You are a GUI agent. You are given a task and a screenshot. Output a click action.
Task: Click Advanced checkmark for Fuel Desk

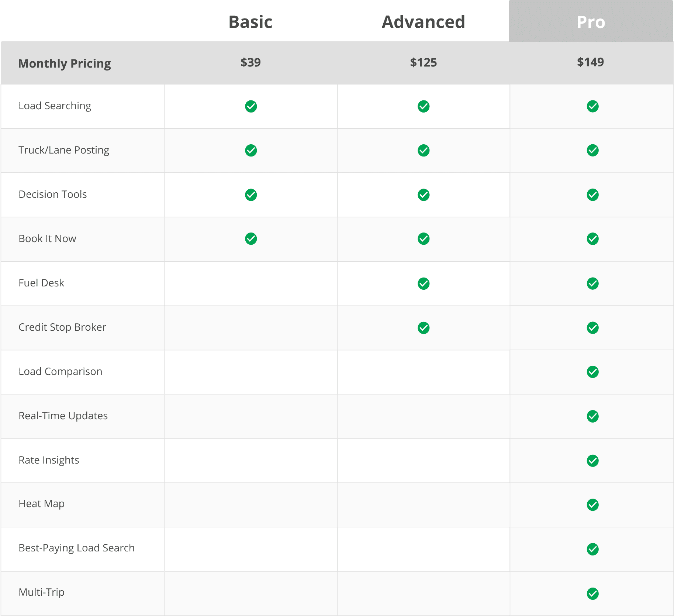tap(424, 283)
